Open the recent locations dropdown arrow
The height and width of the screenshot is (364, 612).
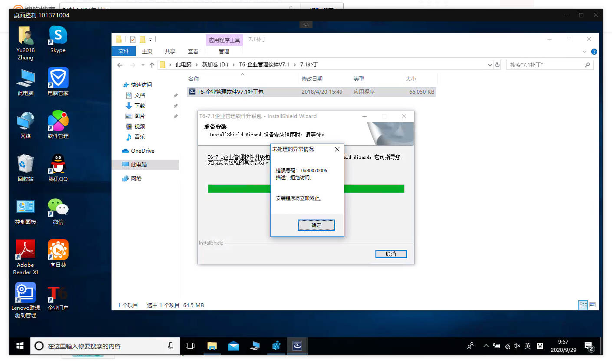(143, 65)
